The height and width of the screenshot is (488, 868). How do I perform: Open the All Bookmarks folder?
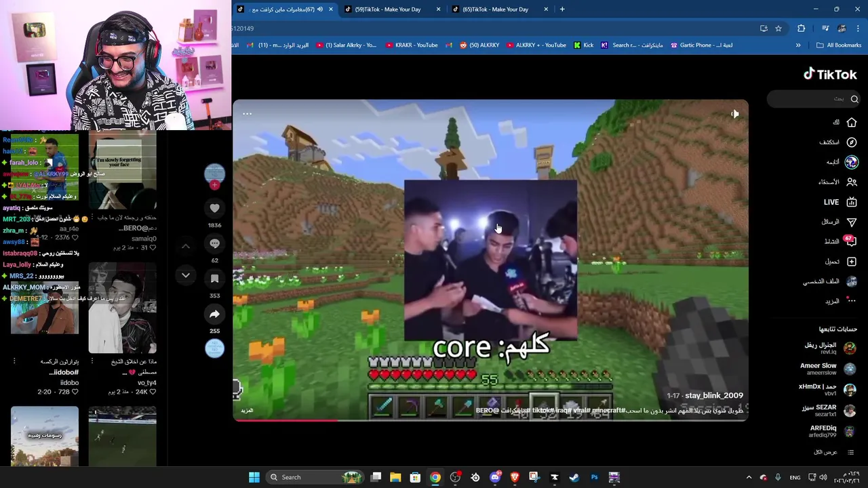coord(839,45)
